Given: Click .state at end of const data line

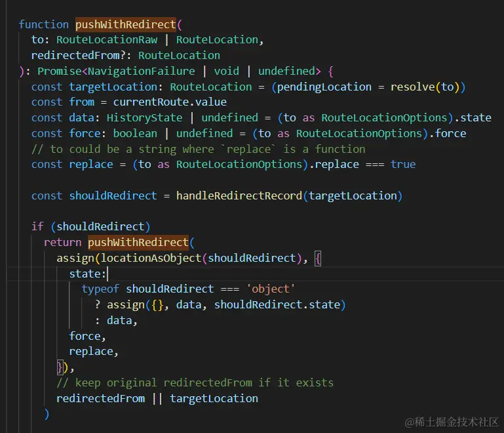Looking at the screenshot, I should pos(473,117).
